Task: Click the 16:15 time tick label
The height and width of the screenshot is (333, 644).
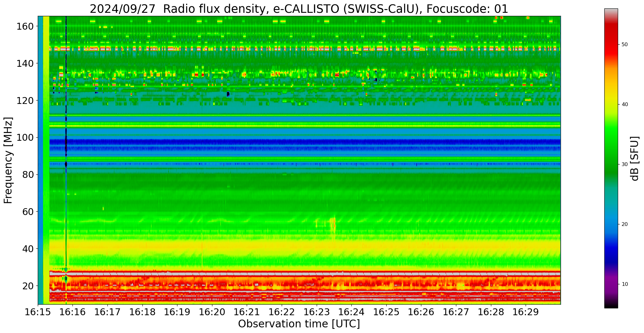Action: pyautogui.click(x=38, y=312)
